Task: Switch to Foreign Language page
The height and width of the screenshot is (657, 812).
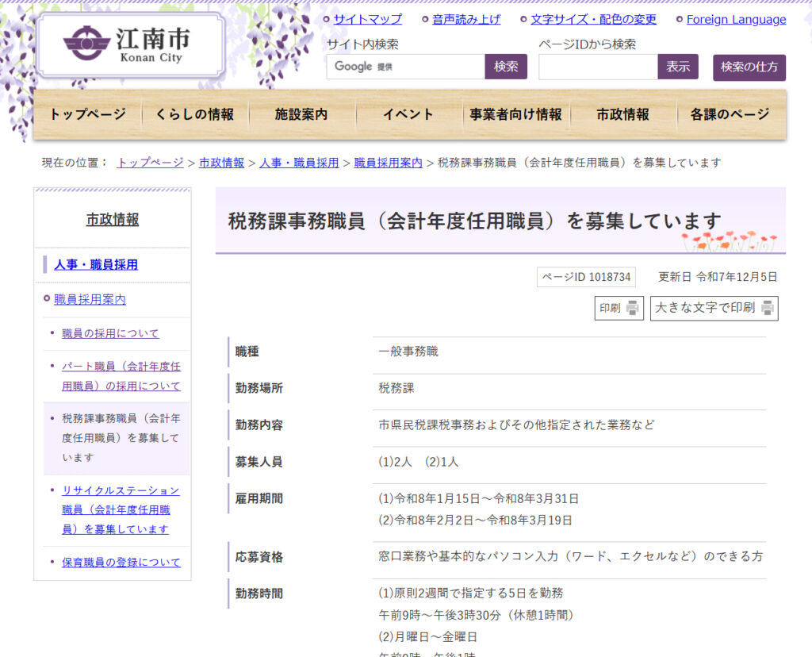Action: click(736, 19)
